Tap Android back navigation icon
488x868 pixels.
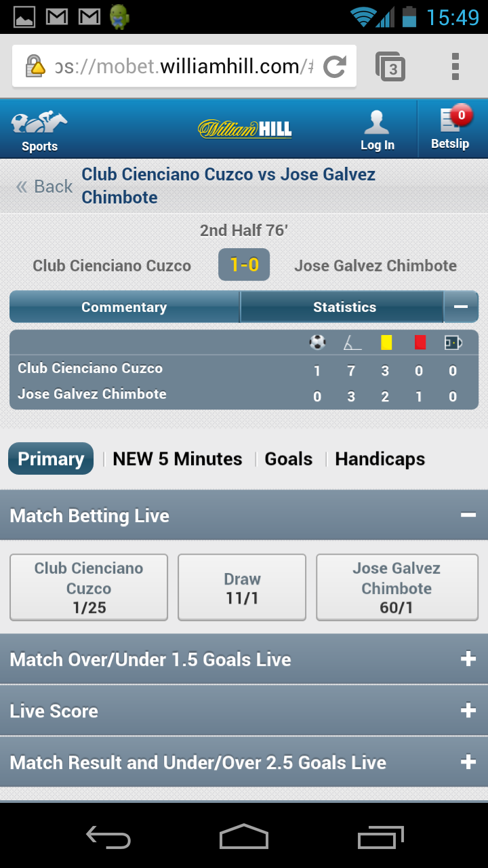[x=108, y=837]
